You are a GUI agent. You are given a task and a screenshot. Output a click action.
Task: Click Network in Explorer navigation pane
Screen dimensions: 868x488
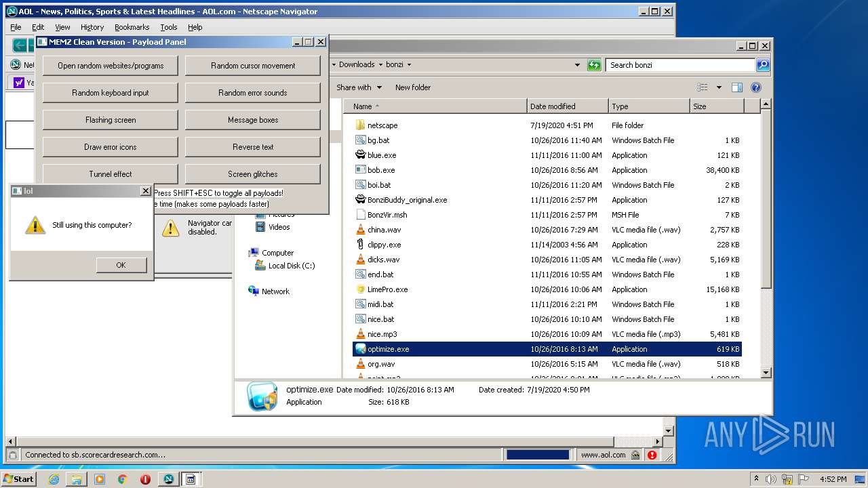269,291
